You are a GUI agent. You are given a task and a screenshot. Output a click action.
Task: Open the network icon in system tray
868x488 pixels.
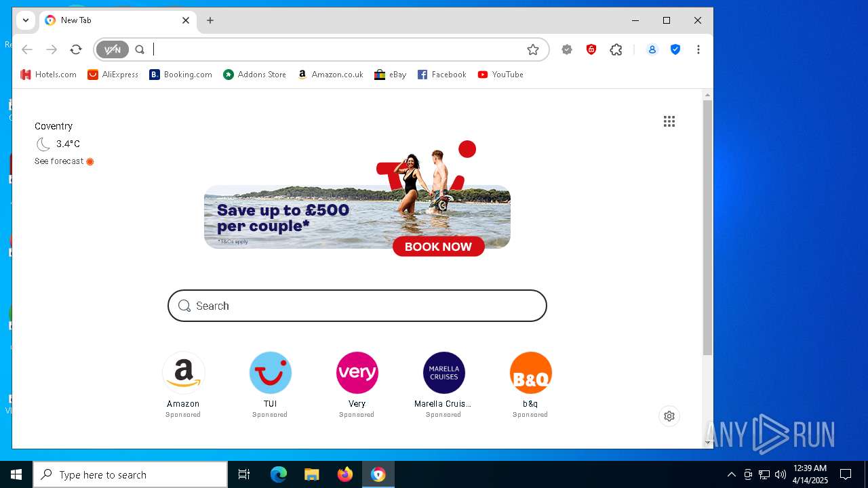coord(764,474)
